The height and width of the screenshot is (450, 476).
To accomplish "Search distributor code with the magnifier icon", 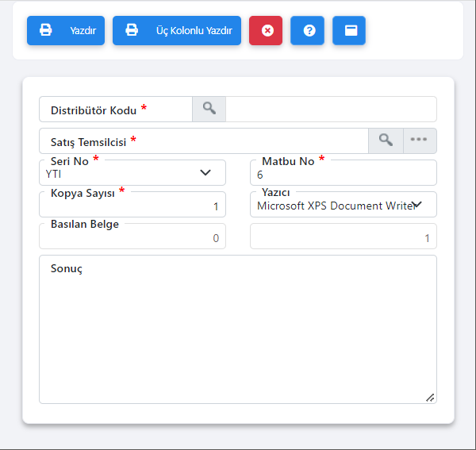I will [209, 109].
